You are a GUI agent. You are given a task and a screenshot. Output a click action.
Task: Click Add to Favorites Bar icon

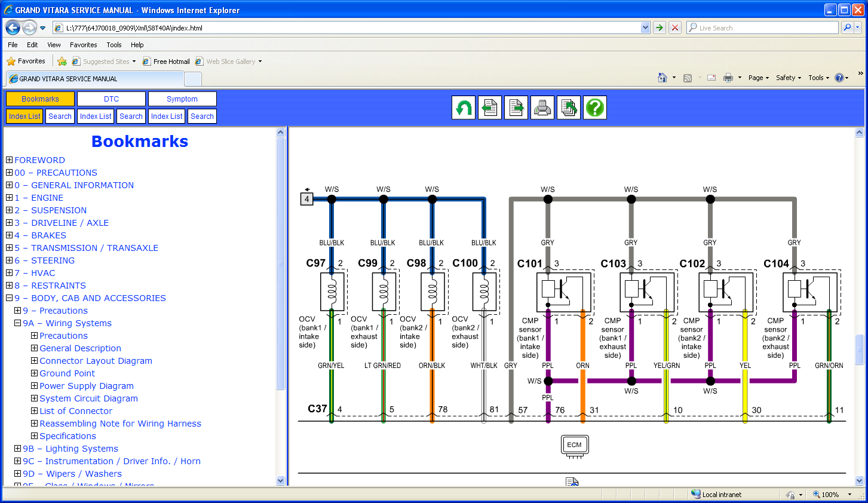[62, 61]
